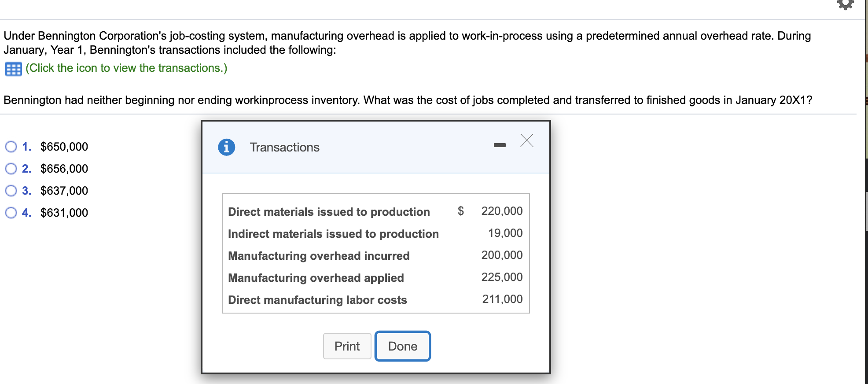The width and height of the screenshot is (868, 384).
Task: Click 'Indirect materials issued to production' row label
Action: pyautogui.click(x=333, y=234)
